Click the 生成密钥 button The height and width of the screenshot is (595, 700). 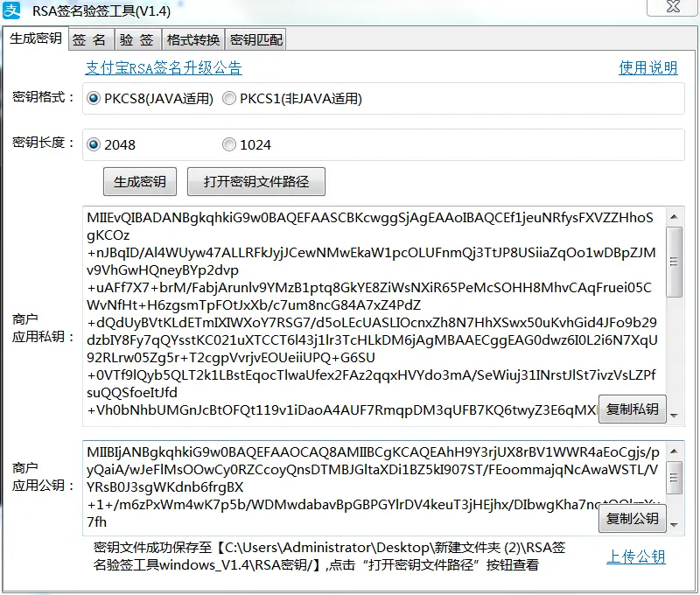coord(140,182)
